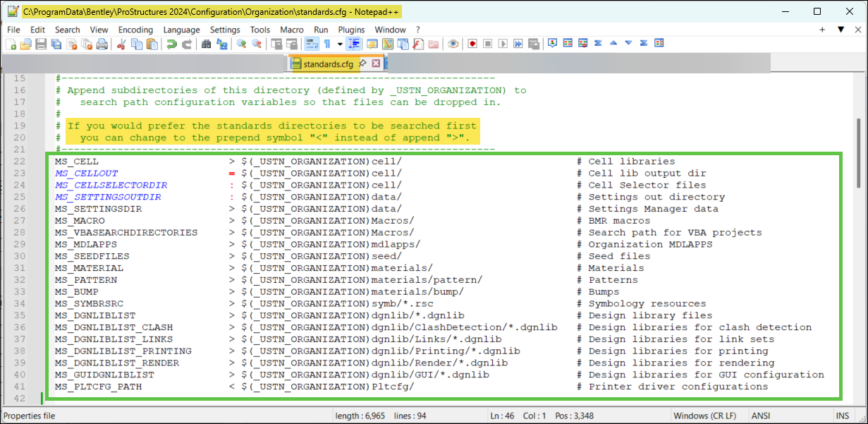Start macro recording with red dot icon
Screen dimensions: 868x424
click(472, 44)
